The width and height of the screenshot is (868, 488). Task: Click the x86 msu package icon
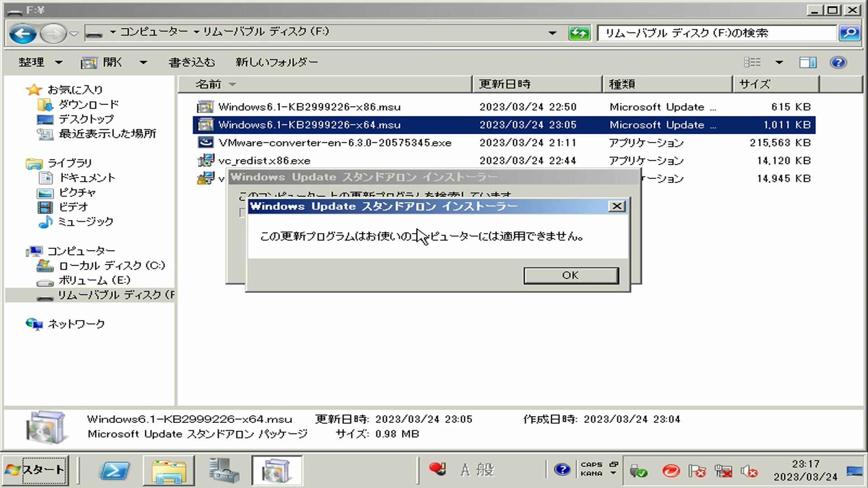205,107
